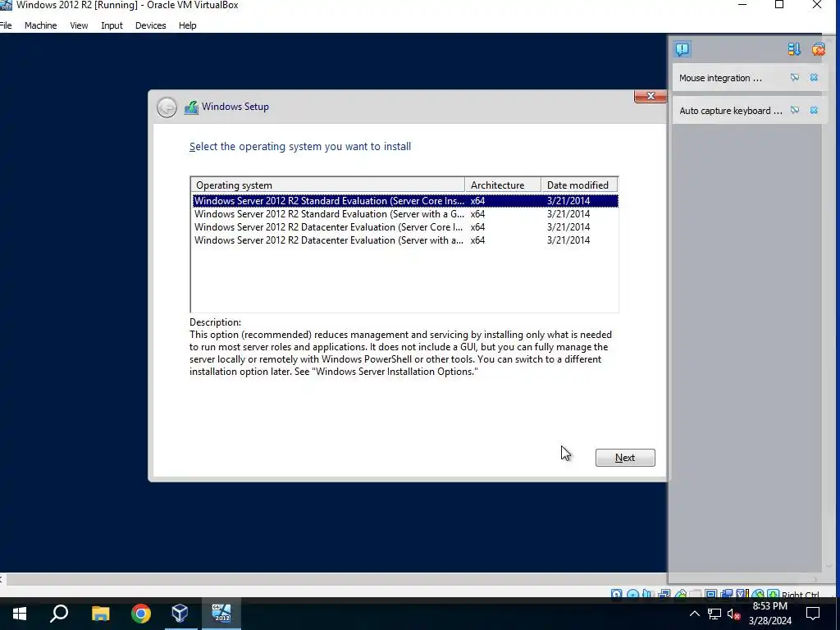This screenshot has width=840, height=630.
Task: Select Standard Evaluation (Server with a G...) row
Action: [x=405, y=214]
